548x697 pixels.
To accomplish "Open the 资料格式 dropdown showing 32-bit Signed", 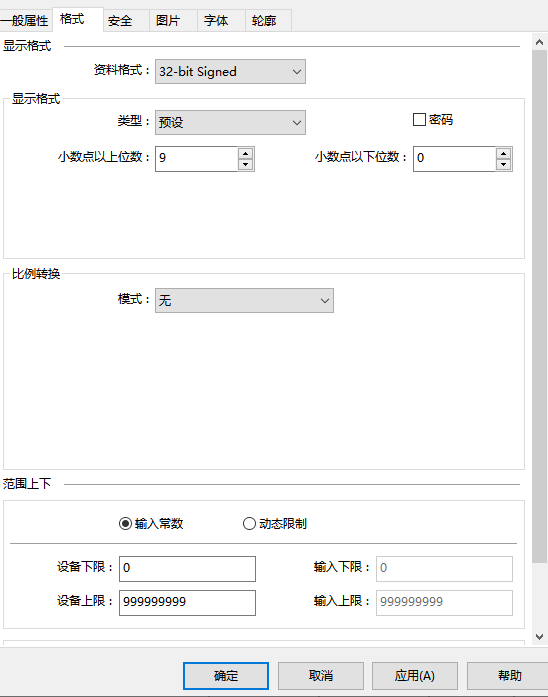I will coord(230,72).
